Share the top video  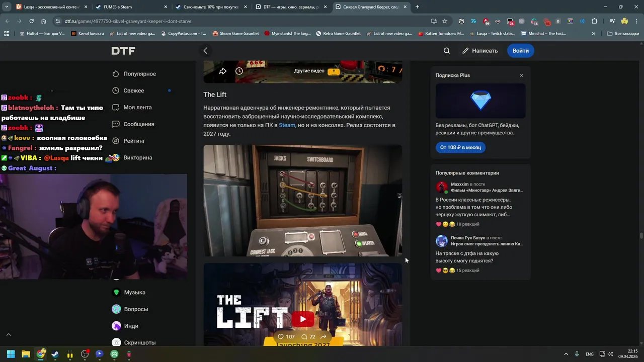click(223, 71)
